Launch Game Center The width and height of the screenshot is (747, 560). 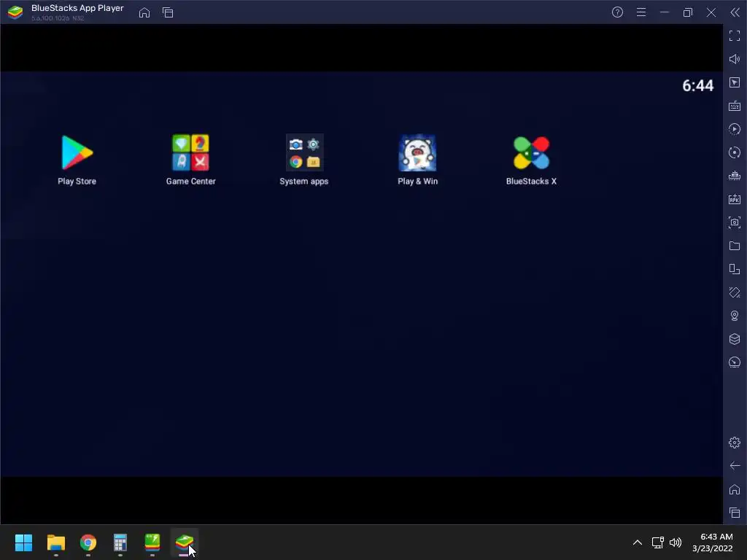(x=190, y=160)
